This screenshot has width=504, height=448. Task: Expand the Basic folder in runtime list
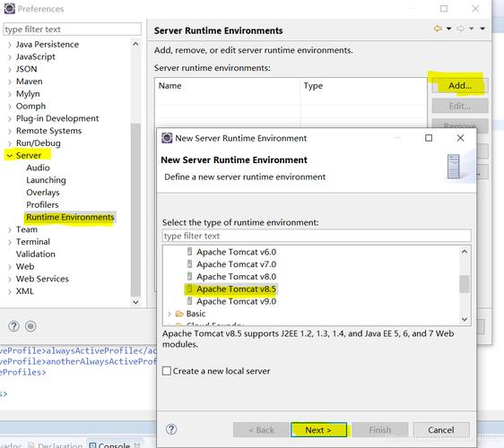coord(169,314)
